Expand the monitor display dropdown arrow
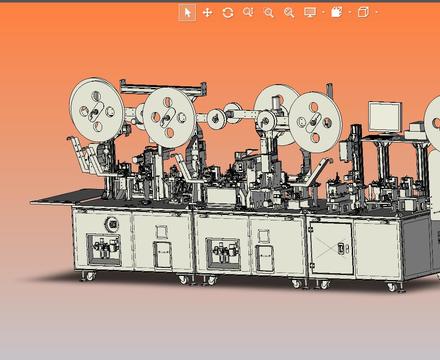440x360 pixels. (x=323, y=13)
